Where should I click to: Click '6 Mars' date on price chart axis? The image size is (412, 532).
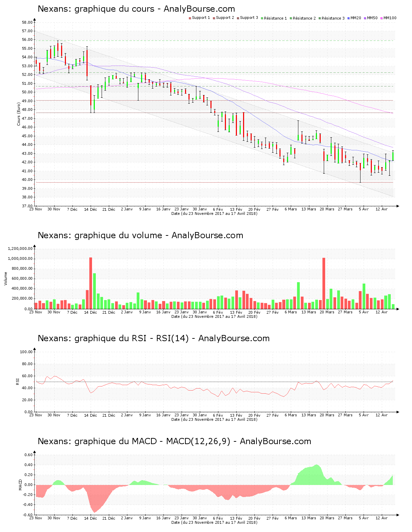(291, 209)
